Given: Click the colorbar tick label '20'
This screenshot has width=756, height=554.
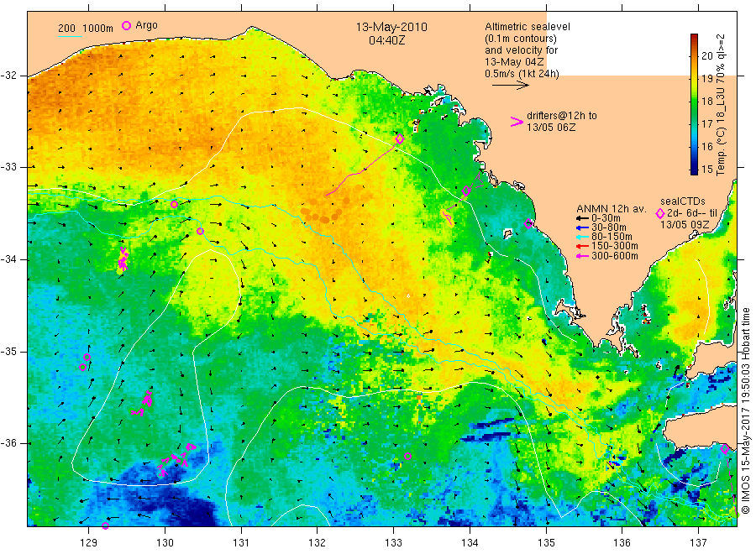Looking at the screenshot, I should [x=706, y=55].
